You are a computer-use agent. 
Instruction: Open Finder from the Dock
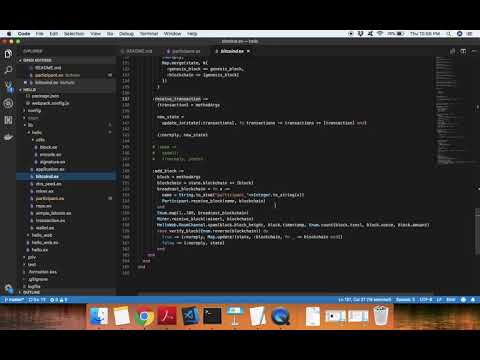(99, 316)
